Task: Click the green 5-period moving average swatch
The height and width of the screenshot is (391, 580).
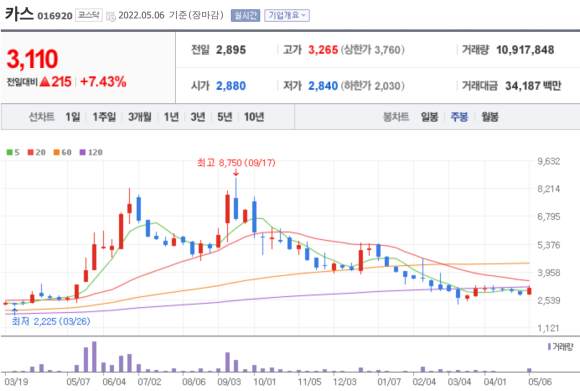Action: pos(10,152)
